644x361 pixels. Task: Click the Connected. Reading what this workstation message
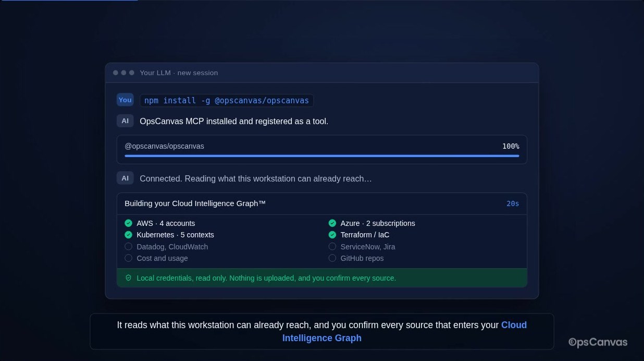[x=256, y=178]
